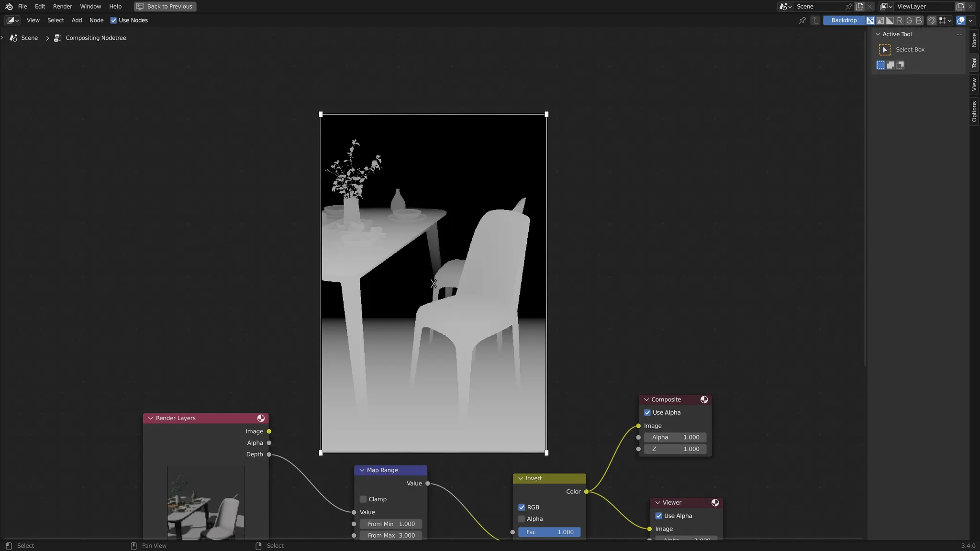
Task: Pin the node tree with the pin icon
Action: 802,21
